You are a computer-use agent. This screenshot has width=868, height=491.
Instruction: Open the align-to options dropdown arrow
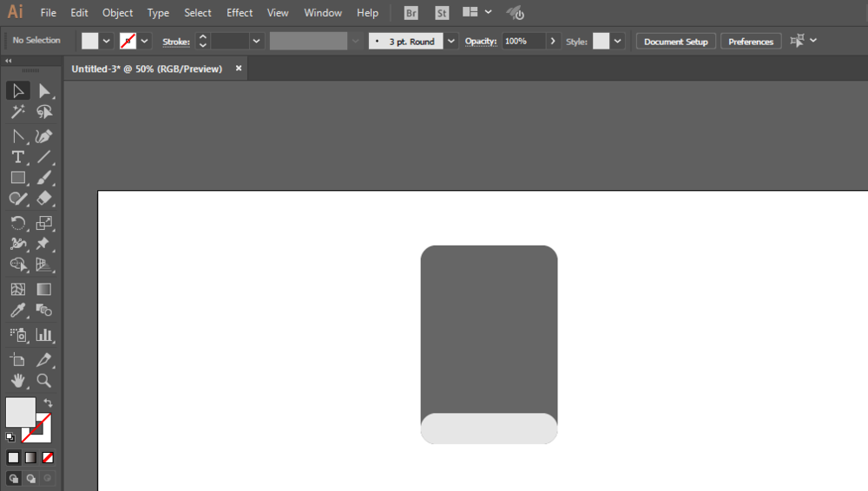[813, 41]
